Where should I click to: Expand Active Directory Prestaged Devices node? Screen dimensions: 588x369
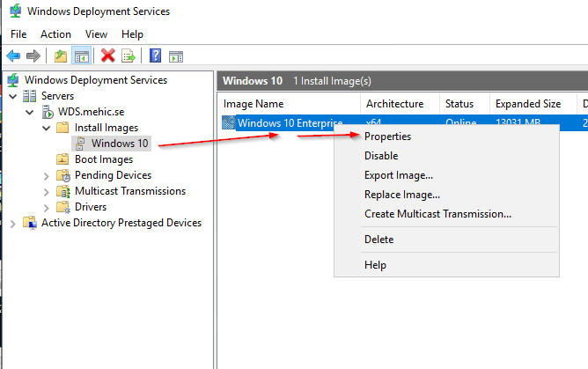[12, 223]
